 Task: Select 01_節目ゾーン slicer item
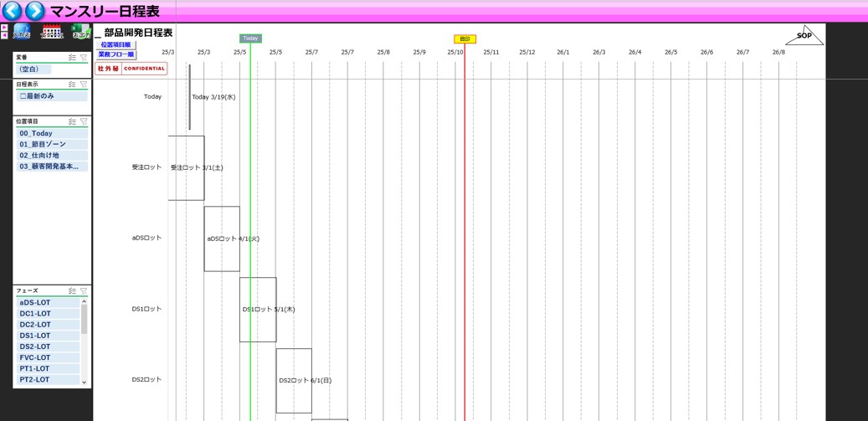coord(52,145)
